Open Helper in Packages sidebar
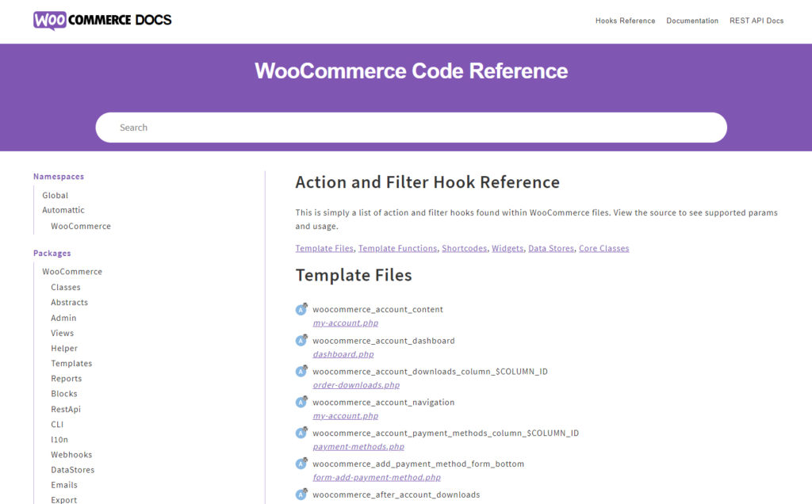The width and height of the screenshot is (812, 504). 64,349
